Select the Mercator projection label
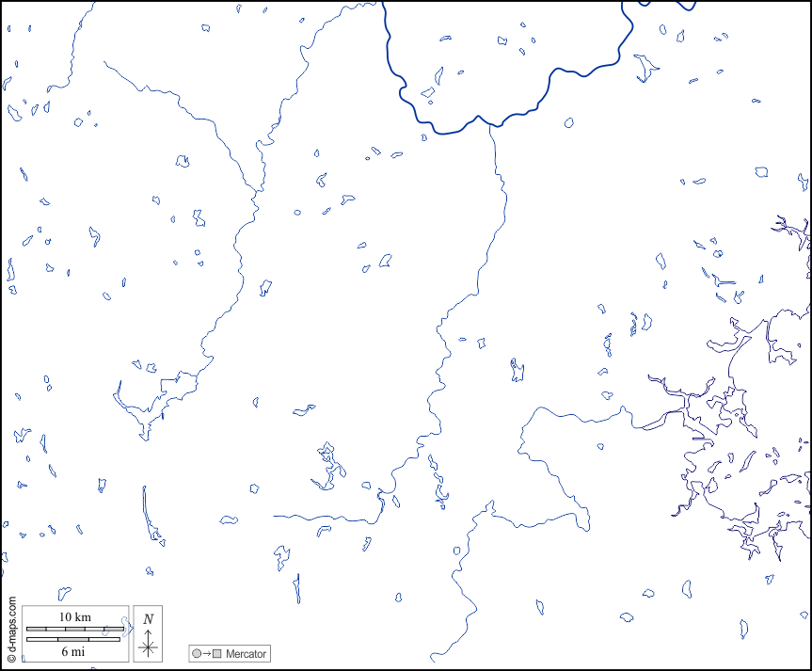 [x=246, y=654]
